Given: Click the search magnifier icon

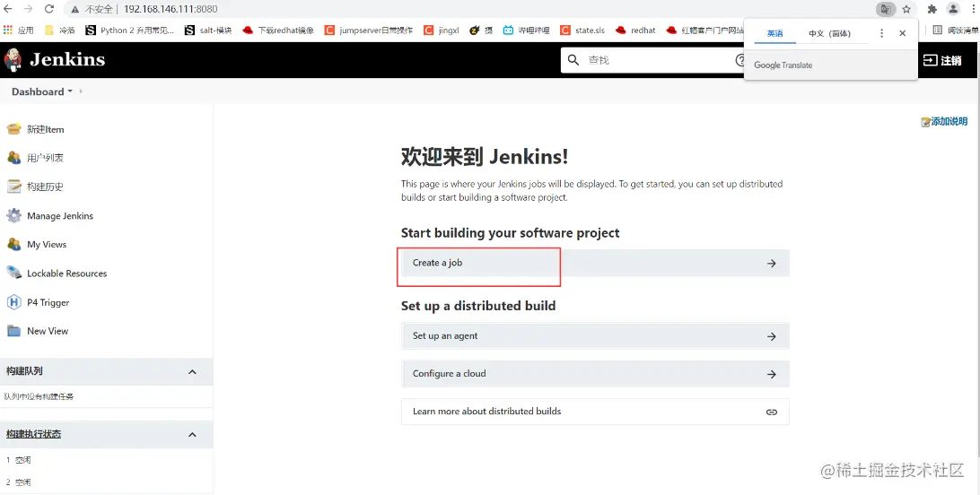Looking at the screenshot, I should point(573,60).
